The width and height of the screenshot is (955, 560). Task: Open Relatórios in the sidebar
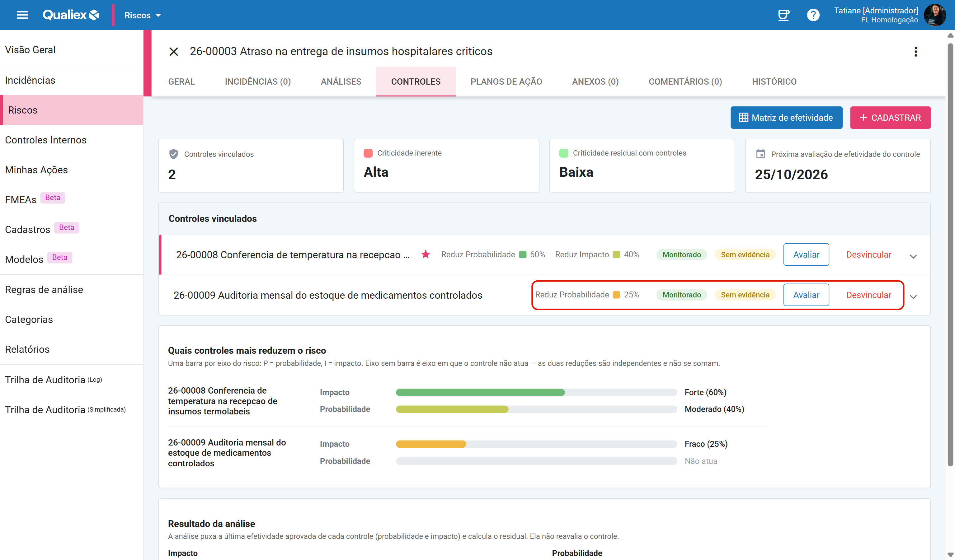pyautogui.click(x=72, y=349)
